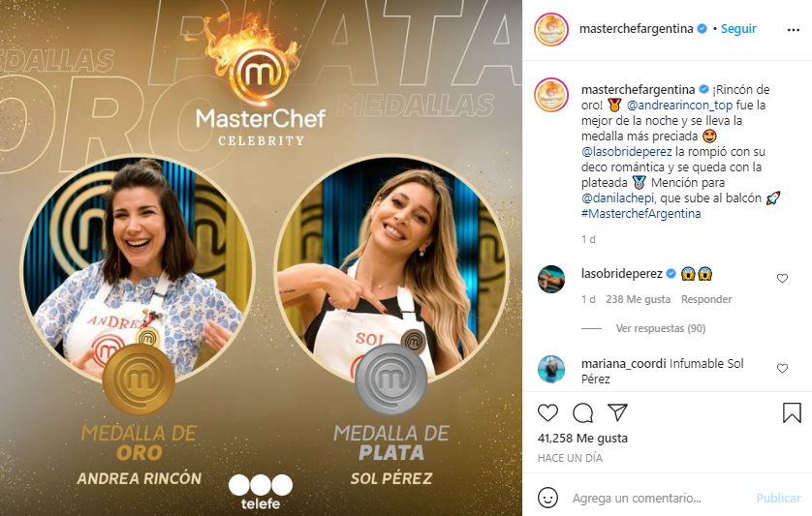The image size is (812, 516).
Task: Open @andrearincon_top profile mention
Action: click(679, 106)
